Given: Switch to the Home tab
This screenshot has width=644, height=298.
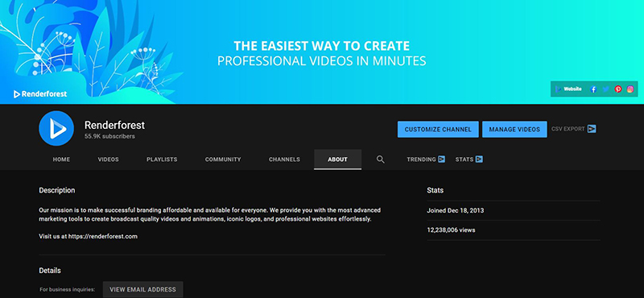Looking at the screenshot, I should (x=61, y=159).
